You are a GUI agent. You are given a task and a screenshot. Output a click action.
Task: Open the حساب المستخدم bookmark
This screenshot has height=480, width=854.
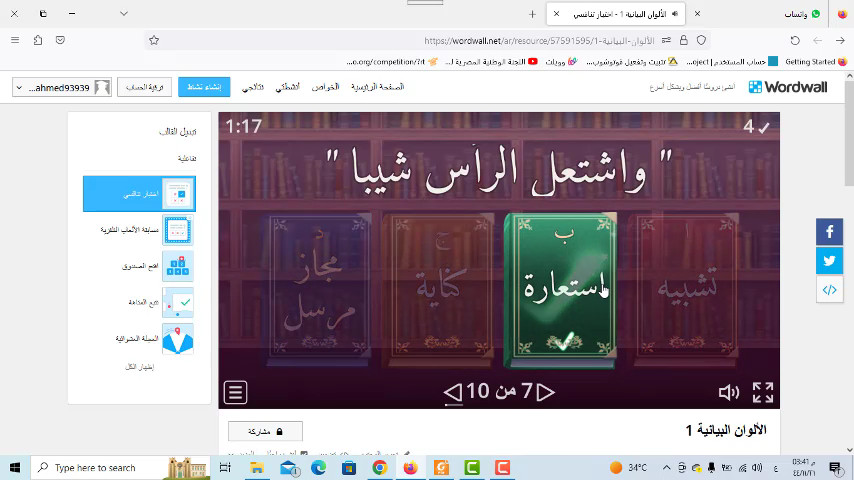732,62
